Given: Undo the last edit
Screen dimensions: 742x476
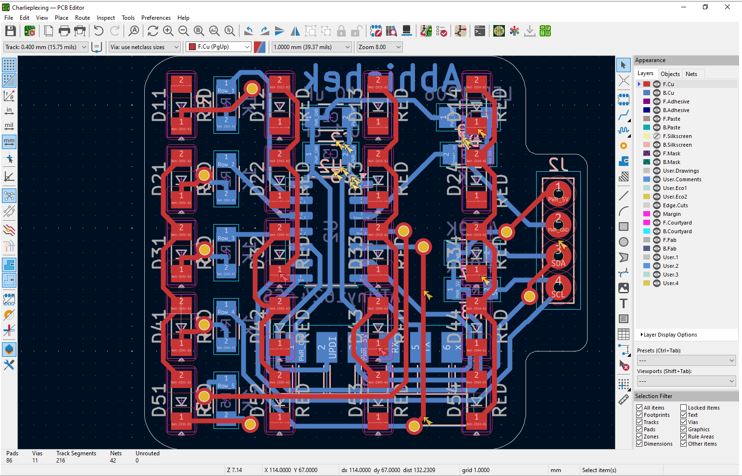Looking at the screenshot, I should [x=98, y=31].
